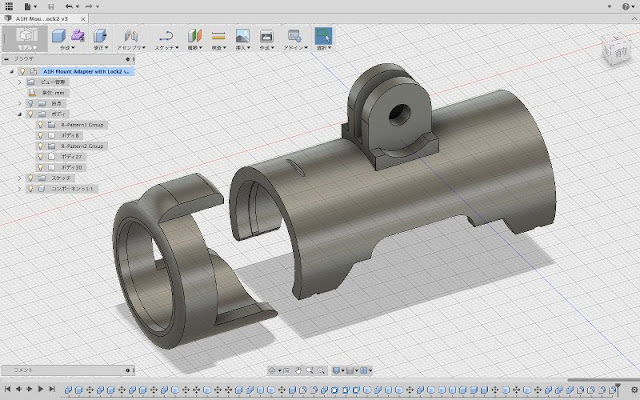Click the Sketch line-arc icon

(166, 36)
